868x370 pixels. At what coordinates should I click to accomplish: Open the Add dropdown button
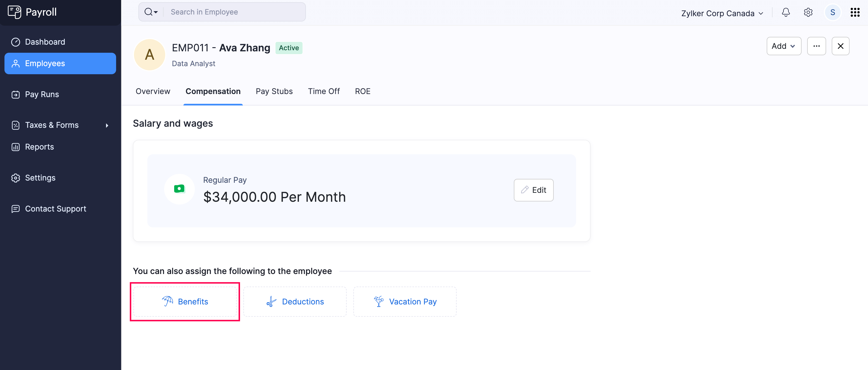(x=784, y=46)
